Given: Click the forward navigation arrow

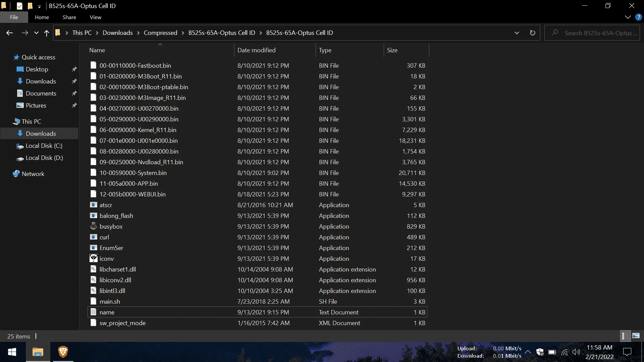Looking at the screenshot, I should coord(25,33).
